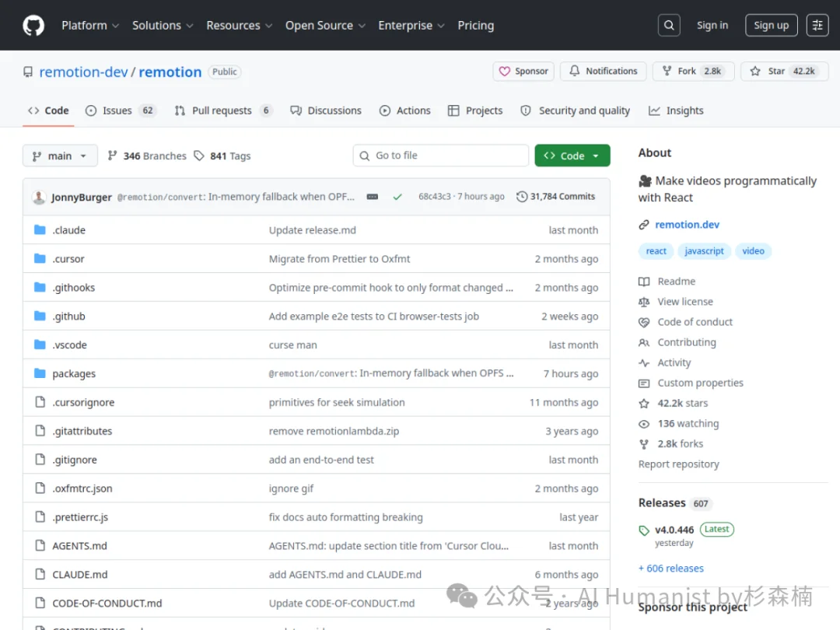The height and width of the screenshot is (630, 840).
Task: Sponsor the project with heart button
Action: point(523,71)
